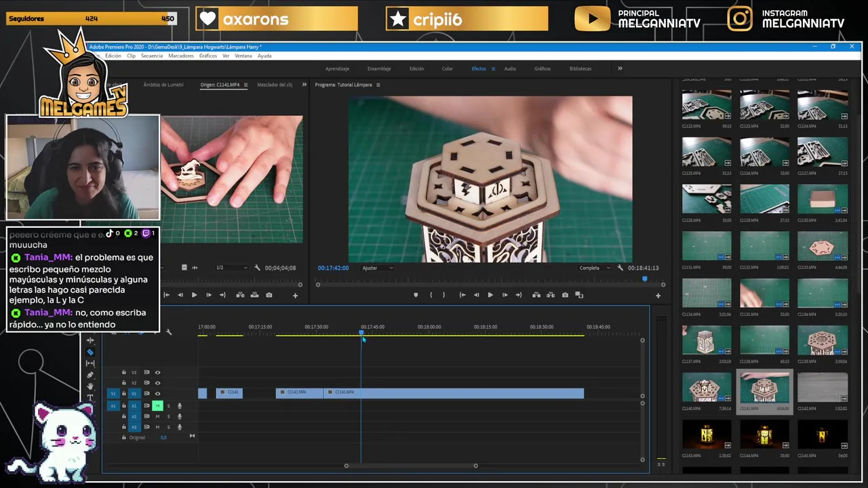The image size is (868, 488).
Task: Unmute audio track A1
Action: pos(157,406)
